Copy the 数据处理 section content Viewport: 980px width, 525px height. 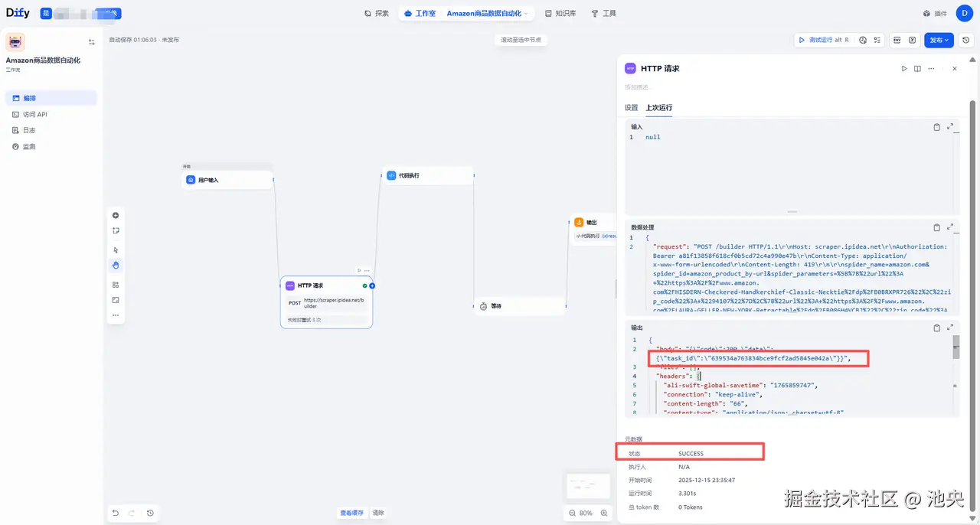[x=937, y=227]
